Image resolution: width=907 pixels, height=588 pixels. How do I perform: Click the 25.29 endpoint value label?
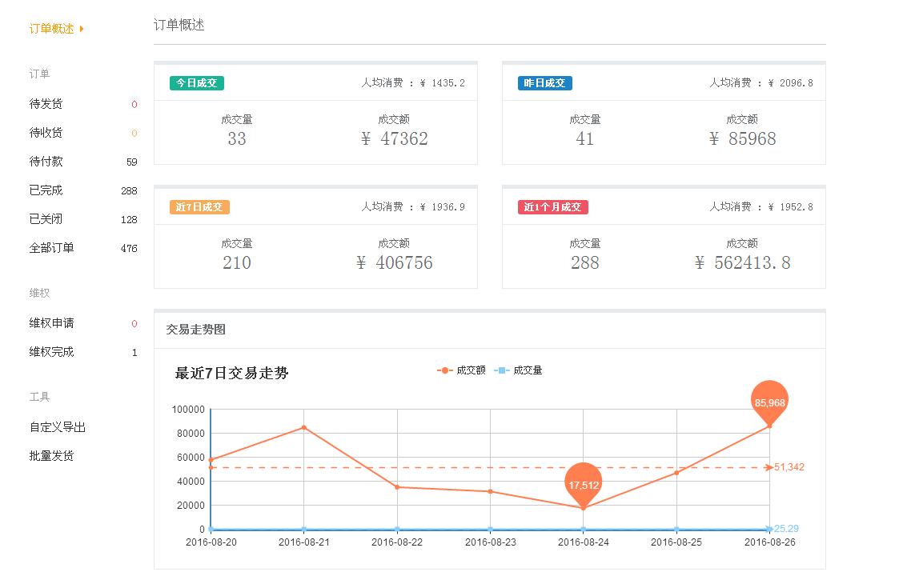(x=785, y=529)
